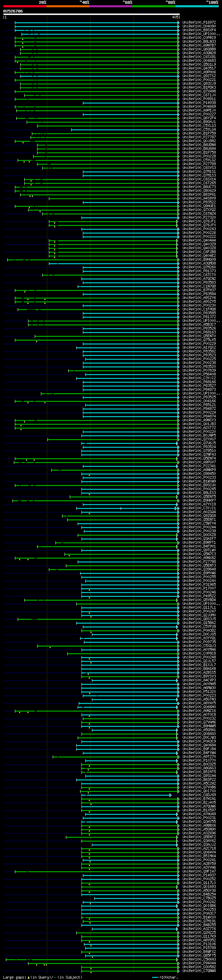Click the UniRef100_P10770 label

click(x=199, y=761)
